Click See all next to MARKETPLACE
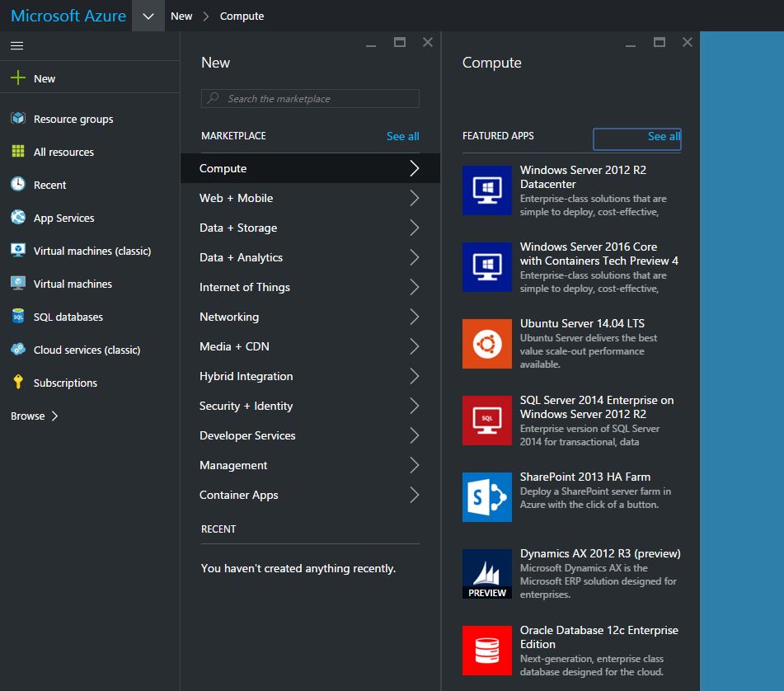The height and width of the screenshot is (691, 784). tap(402, 136)
